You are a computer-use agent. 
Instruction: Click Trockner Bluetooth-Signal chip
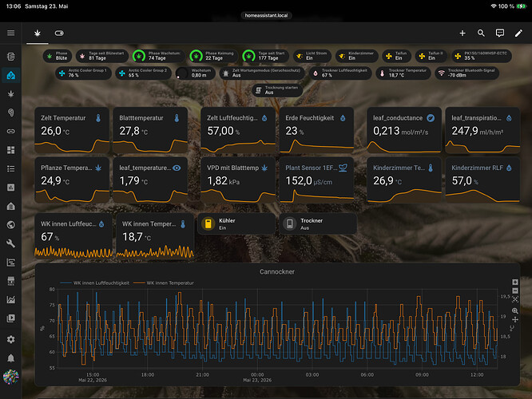click(x=466, y=73)
